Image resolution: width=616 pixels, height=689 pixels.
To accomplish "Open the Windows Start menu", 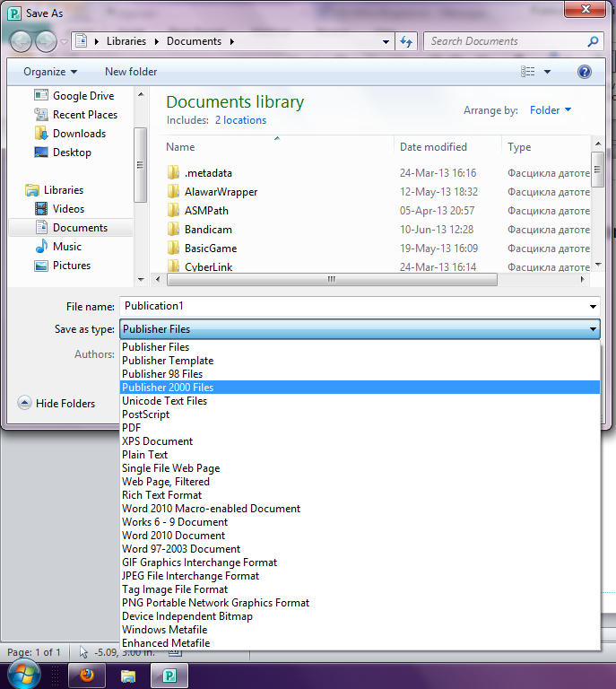I will (x=24, y=675).
